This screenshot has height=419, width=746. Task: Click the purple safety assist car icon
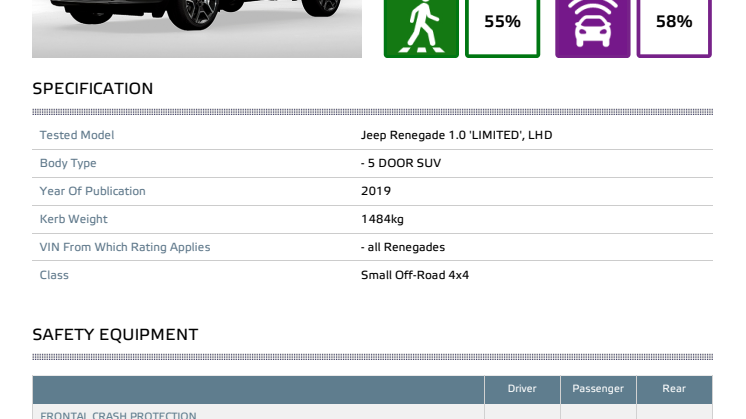(x=592, y=28)
